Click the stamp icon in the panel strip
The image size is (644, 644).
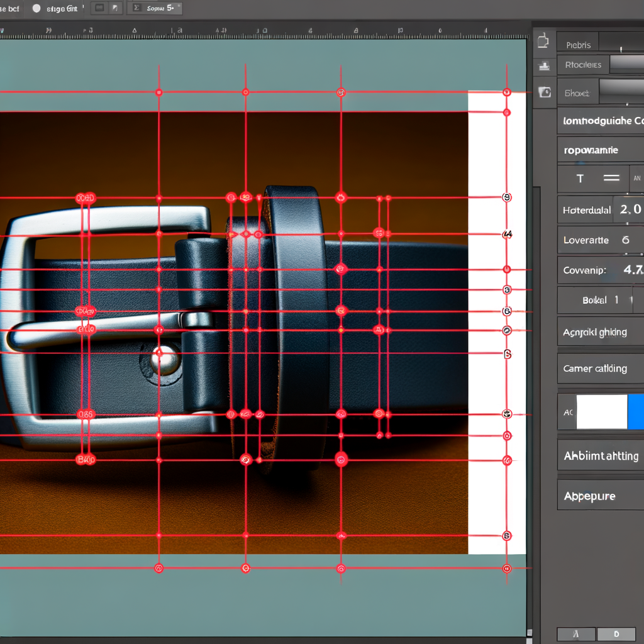[x=543, y=67]
